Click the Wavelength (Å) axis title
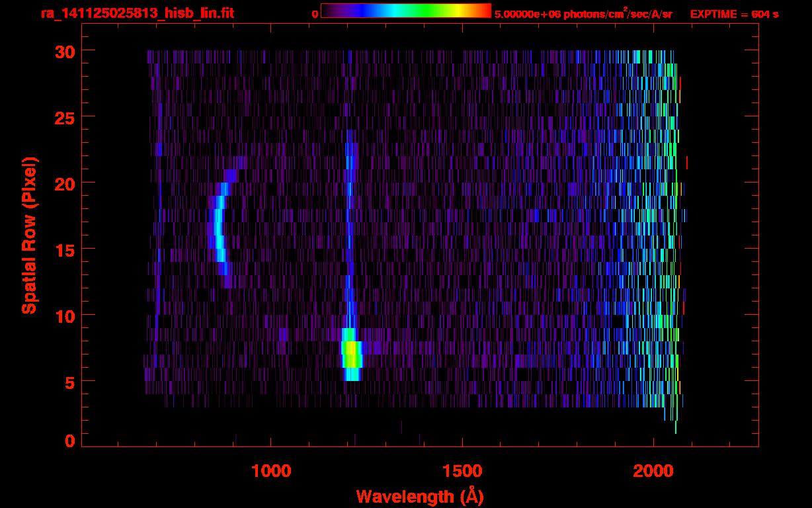Viewport: 812px width, 508px height. tap(419, 495)
